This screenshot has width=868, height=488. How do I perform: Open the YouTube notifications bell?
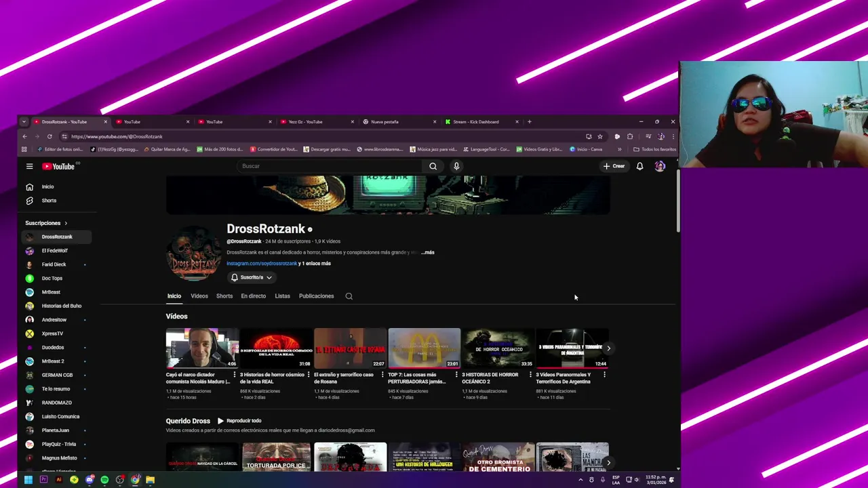coord(639,166)
